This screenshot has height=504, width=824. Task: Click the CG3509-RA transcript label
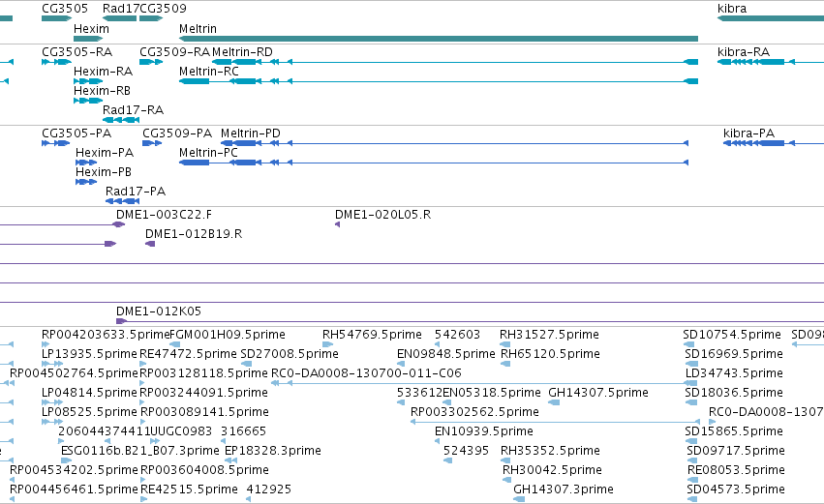174,52
